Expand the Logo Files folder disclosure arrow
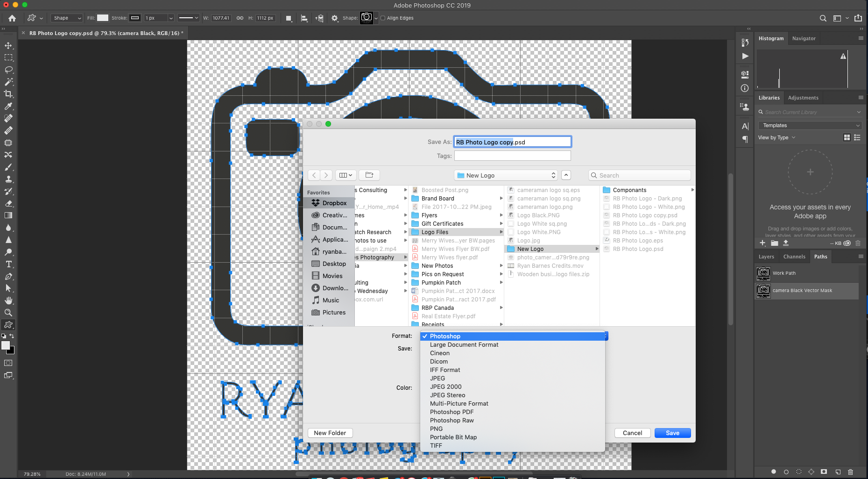Viewport: 868px width, 479px height. click(x=501, y=232)
